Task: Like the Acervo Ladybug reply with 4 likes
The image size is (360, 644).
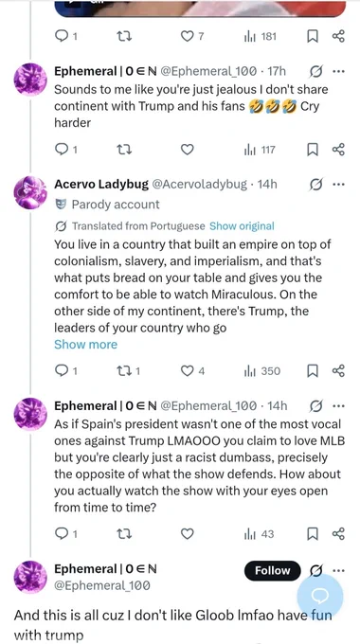Action: point(192,371)
